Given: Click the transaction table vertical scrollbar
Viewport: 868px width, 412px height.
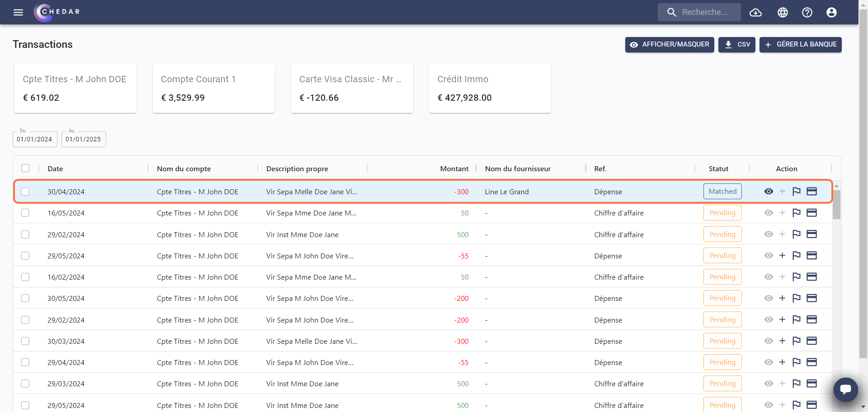Looking at the screenshot, I should pos(836,204).
